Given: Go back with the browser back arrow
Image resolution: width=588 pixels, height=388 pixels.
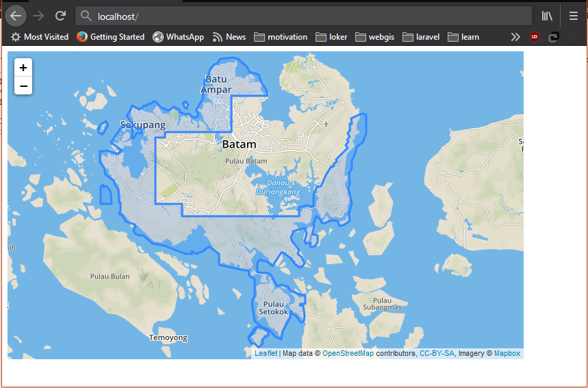Looking at the screenshot, I should pos(16,16).
